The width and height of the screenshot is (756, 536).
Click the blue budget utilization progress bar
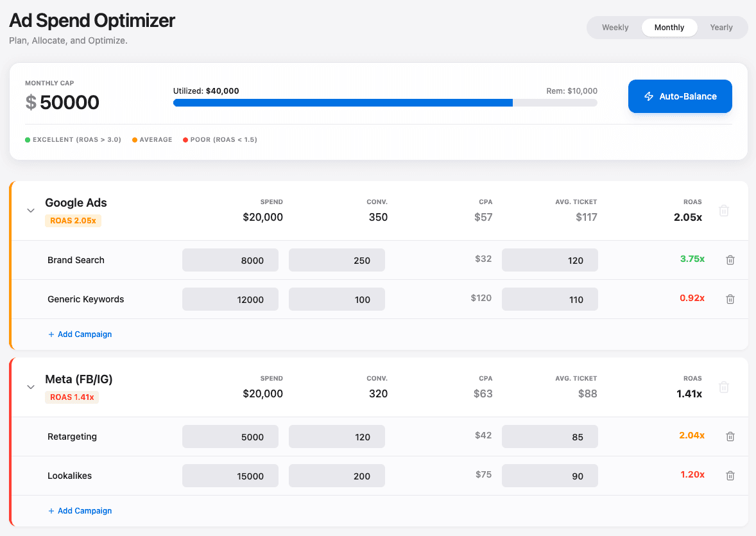[343, 103]
